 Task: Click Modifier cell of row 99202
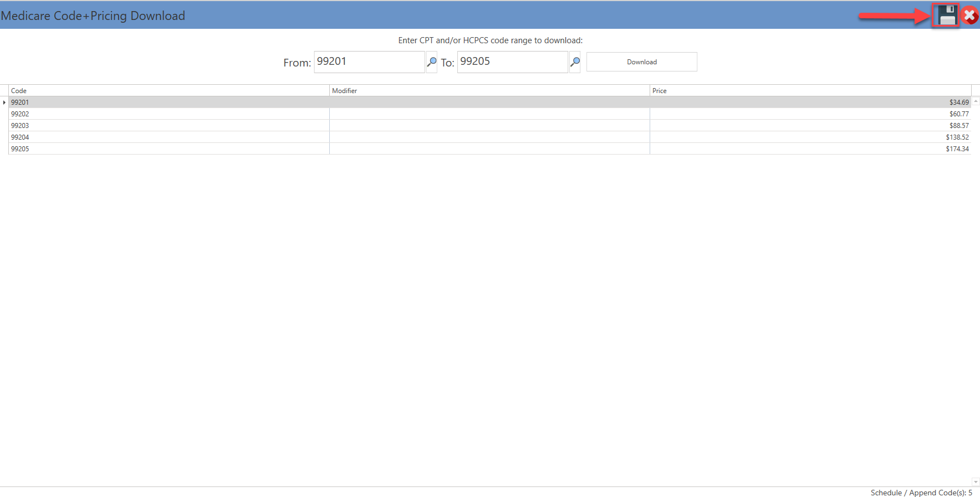[489, 114]
